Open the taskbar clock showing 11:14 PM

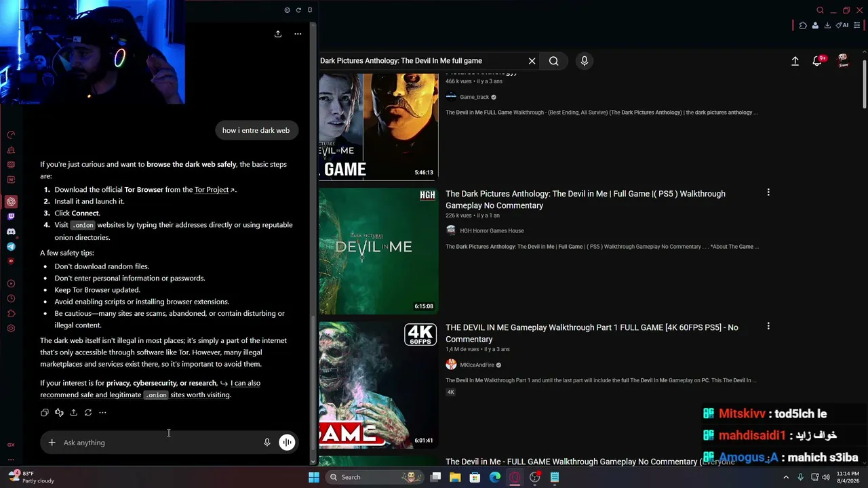pos(848,477)
